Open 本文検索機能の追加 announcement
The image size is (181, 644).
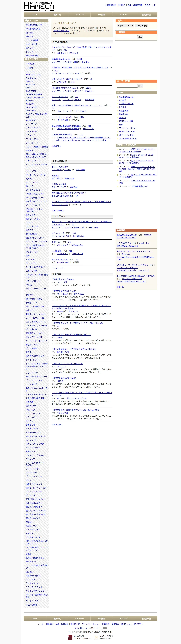[x=139, y=186]
